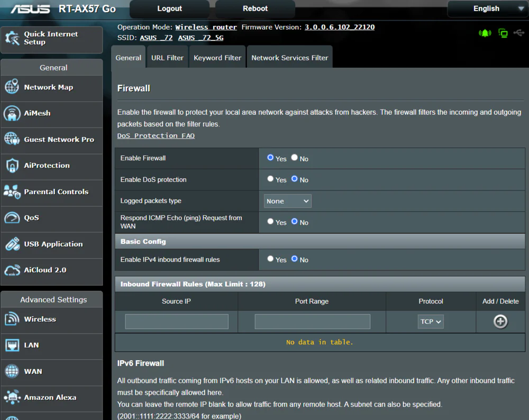This screenshot has width=529, height=420.
Task: Click the WAN globe icon
Action: tap(12, 371)
